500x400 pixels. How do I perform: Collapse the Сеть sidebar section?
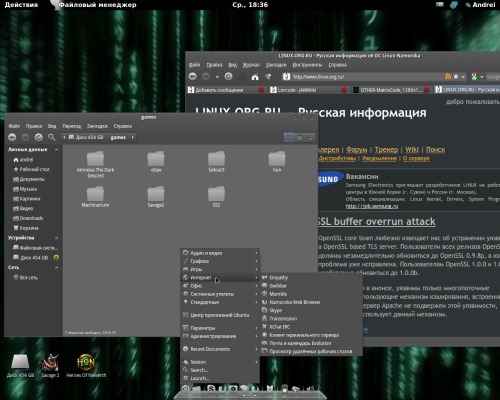[56, 267]
